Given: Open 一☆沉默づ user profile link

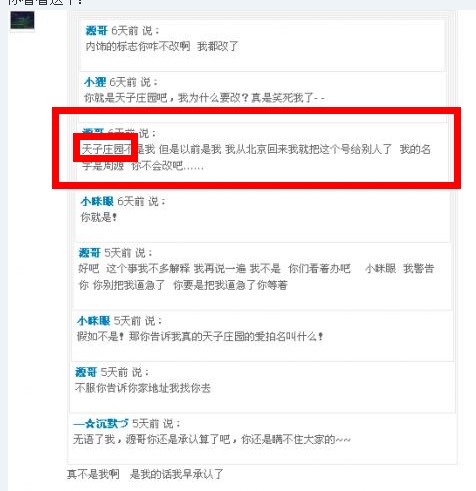Looking at the screenshot, I should [101, 423].
